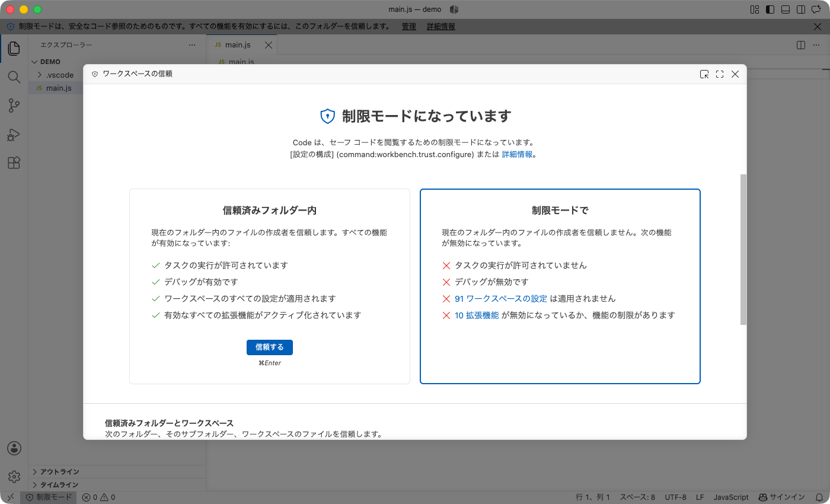Collapse the DEMO folder section
This screenshot has height=504, width=830.
click(117, 62)
